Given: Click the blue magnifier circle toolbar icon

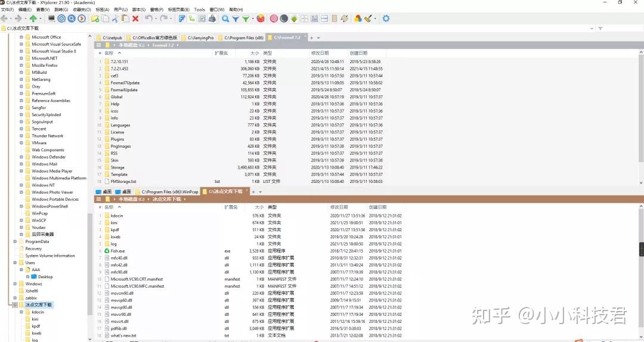Looking at the screenshot, I should 72,18.
